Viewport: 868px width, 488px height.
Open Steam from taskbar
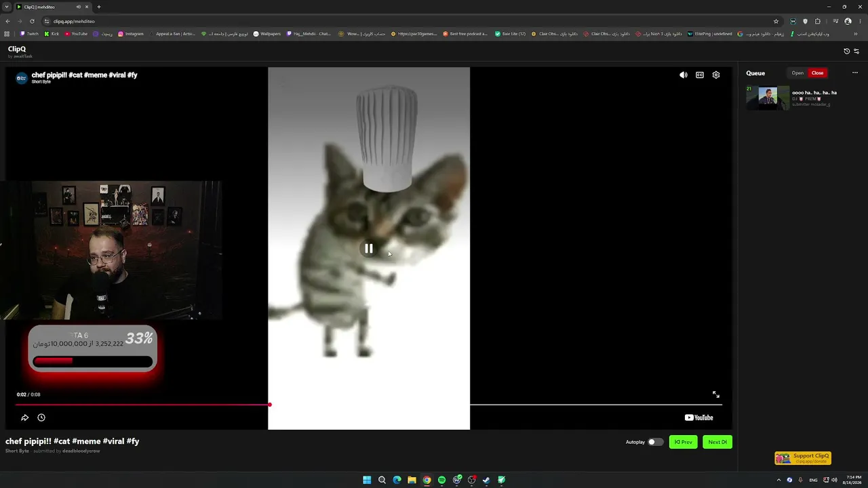click(x=486, y=480)
